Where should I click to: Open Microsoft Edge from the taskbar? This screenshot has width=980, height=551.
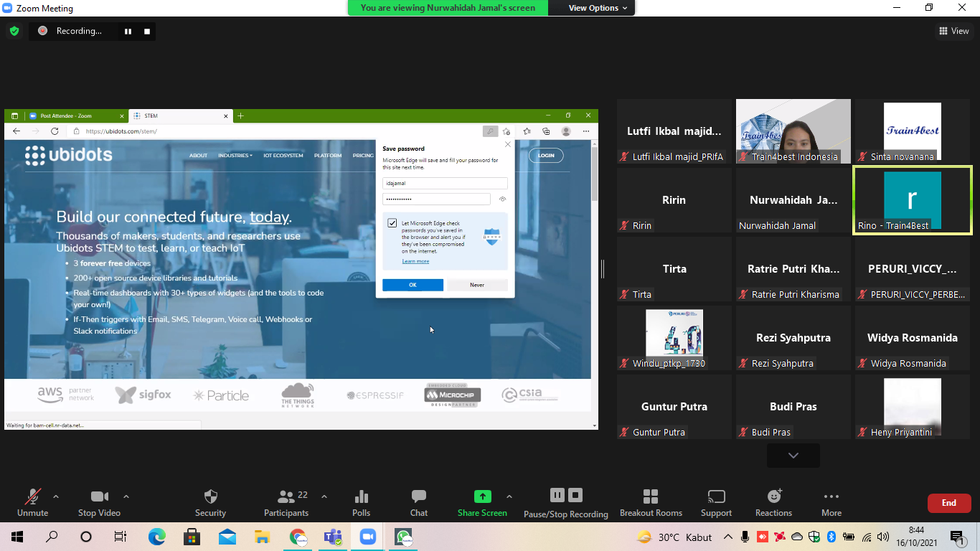pos(156,537)
